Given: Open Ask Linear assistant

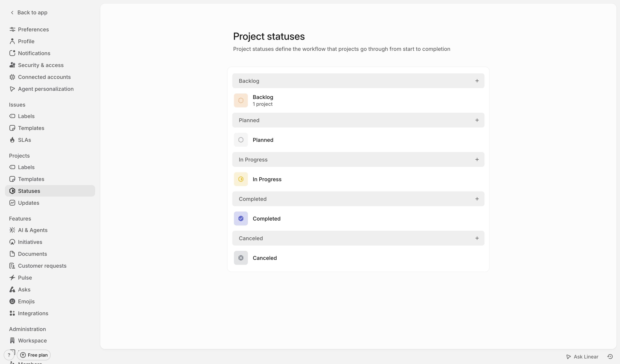Looking at the screenshot, I should coord(582,357).
